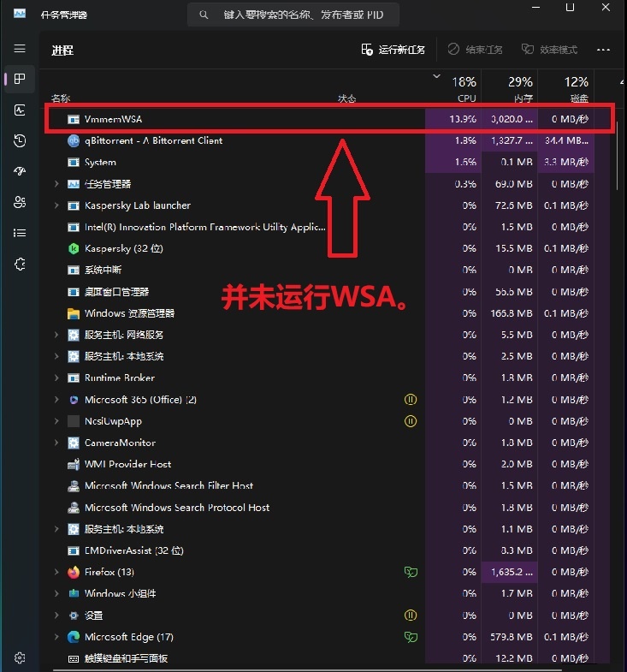Expand 服务主机: 网络服务 group
This screenshot has height=672, width=627.
[x=56, y=335]
